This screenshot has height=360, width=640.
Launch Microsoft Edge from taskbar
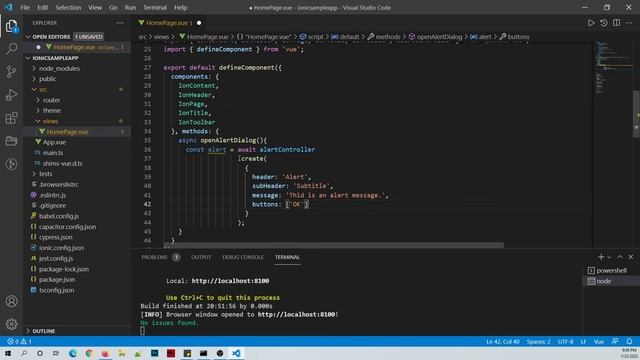[x=73, y=353]
